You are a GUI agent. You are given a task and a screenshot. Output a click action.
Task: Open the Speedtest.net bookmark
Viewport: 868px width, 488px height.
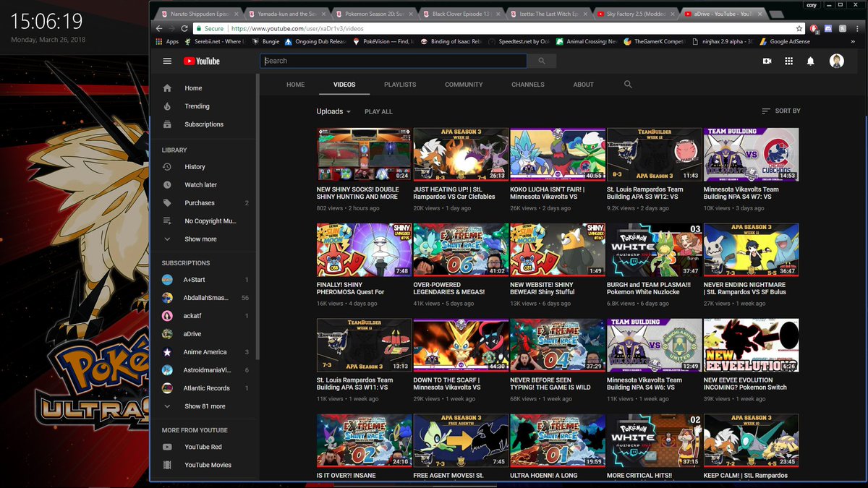coord(519,42)
